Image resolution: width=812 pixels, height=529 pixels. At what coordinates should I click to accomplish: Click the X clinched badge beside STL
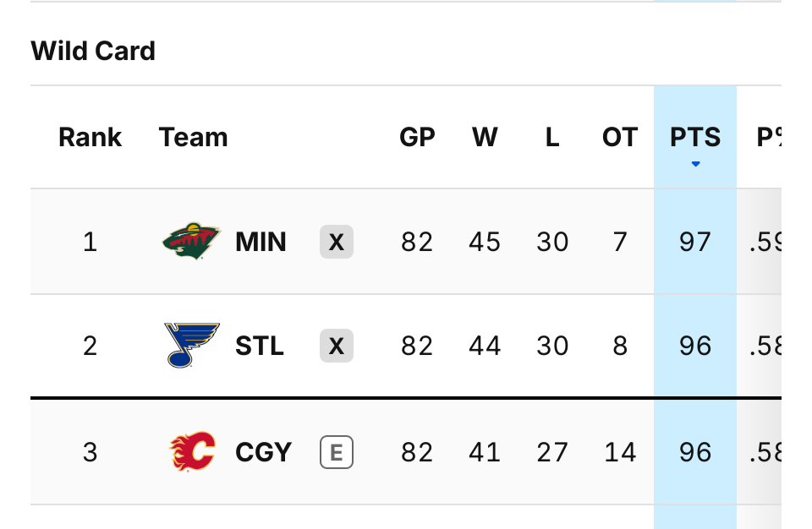coord(337,346)
